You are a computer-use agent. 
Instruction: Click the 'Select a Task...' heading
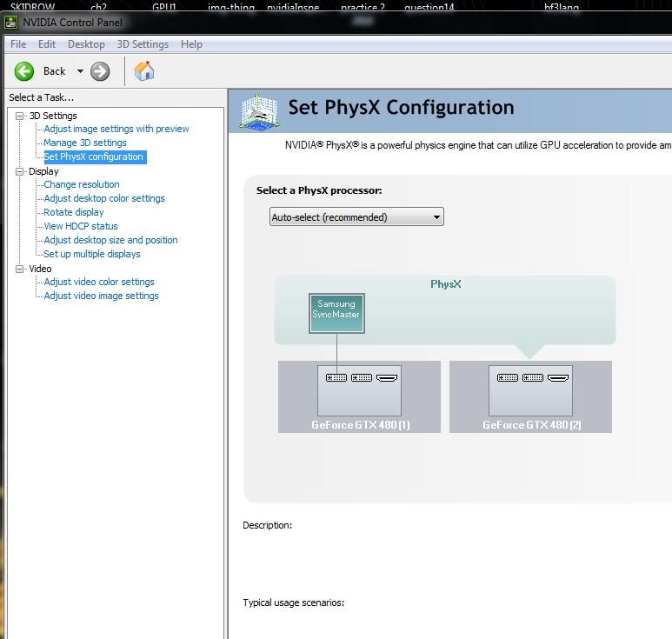(x=41, y=97)
